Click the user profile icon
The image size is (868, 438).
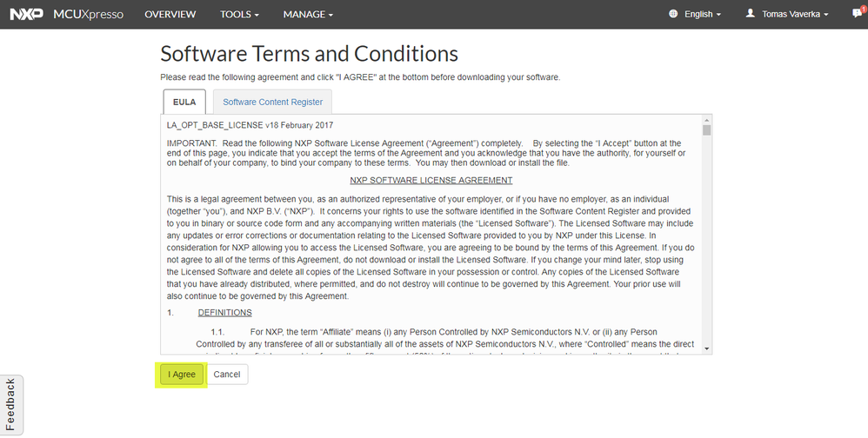pyautogui.click(x=751, y=14)
